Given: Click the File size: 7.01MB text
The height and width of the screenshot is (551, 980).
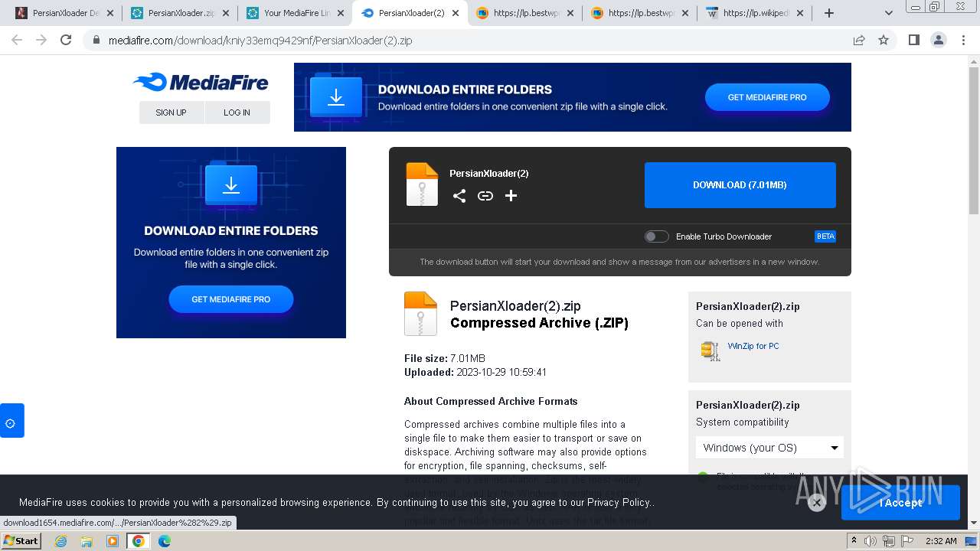Looking at the screenshot, I should point(445,358).
